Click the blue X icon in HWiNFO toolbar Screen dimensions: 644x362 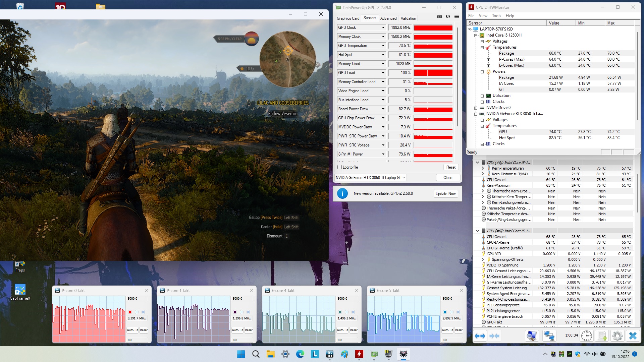(x=633, y=336)
